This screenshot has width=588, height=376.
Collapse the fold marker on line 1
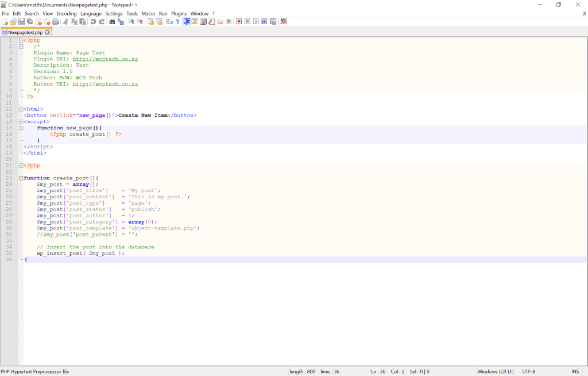pos(21,40)
